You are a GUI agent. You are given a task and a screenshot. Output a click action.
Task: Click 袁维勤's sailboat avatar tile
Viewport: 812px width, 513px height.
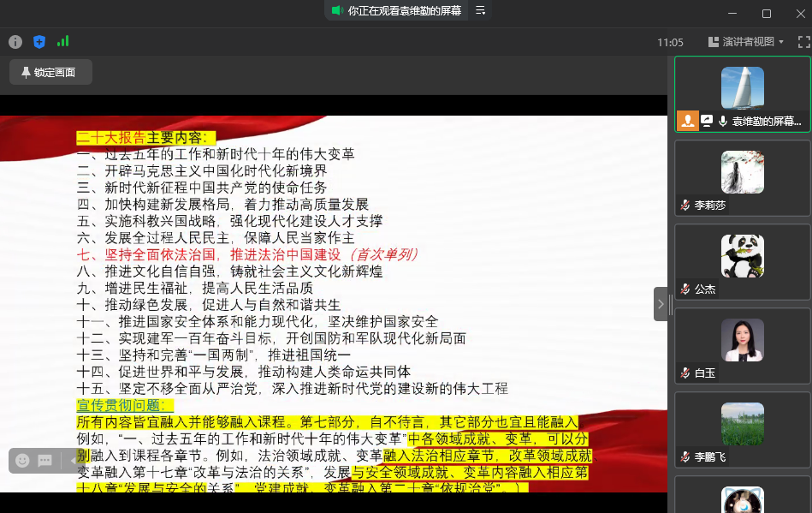(x=742, y=87)
